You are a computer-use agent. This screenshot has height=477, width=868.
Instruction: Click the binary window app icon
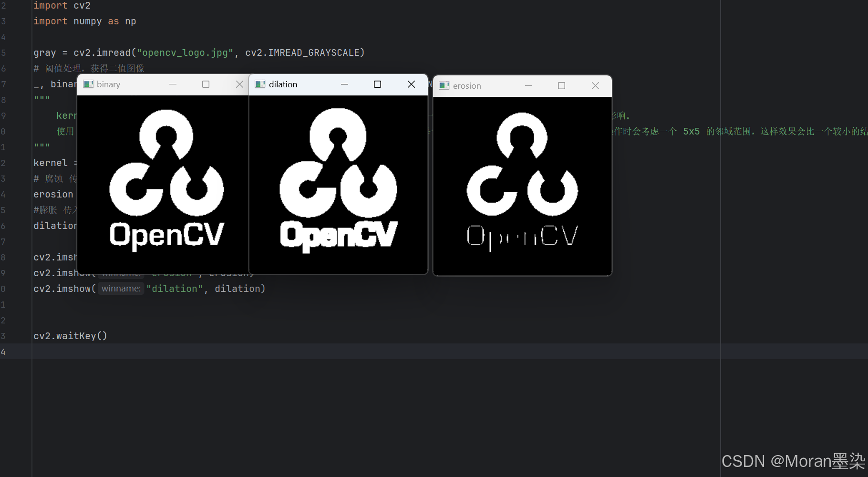pyautogui.click(x=88, y=84)
